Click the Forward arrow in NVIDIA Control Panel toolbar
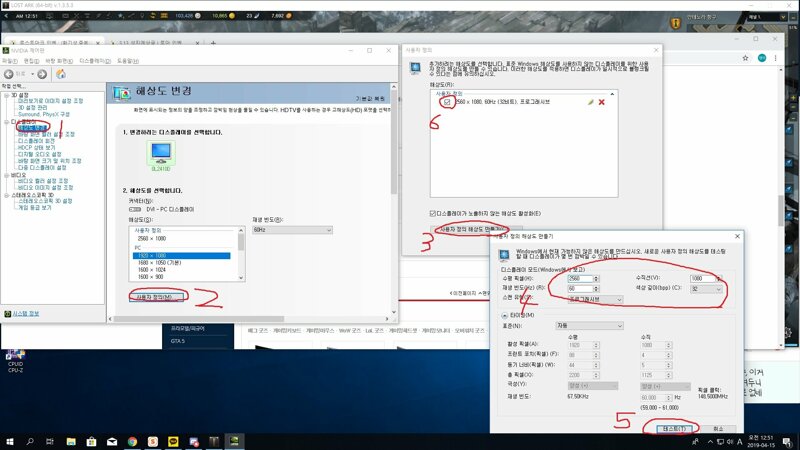The height and width of the screenshot is (450, 800). 42,74
